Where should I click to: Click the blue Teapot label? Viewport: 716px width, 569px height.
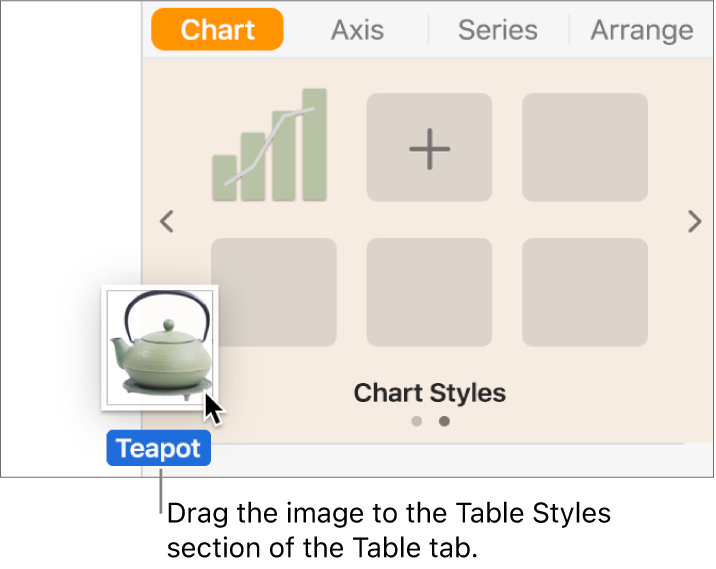click(x=159, y=449)
